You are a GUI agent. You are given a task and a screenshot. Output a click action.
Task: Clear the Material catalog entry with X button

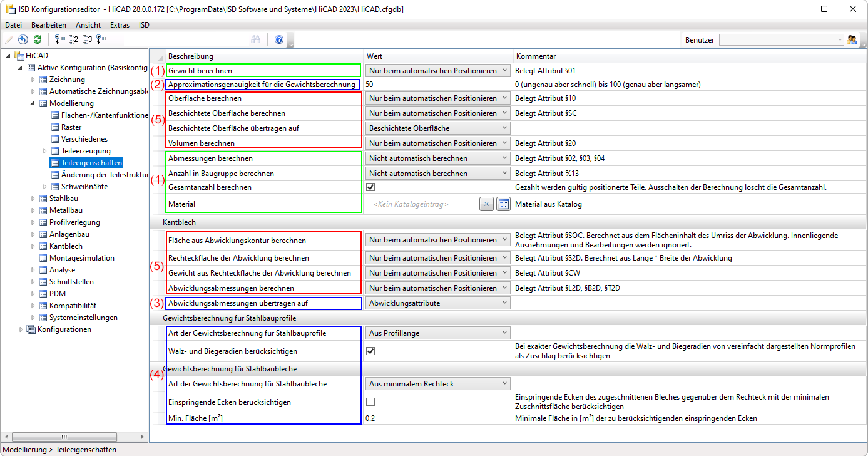point(487,204)
